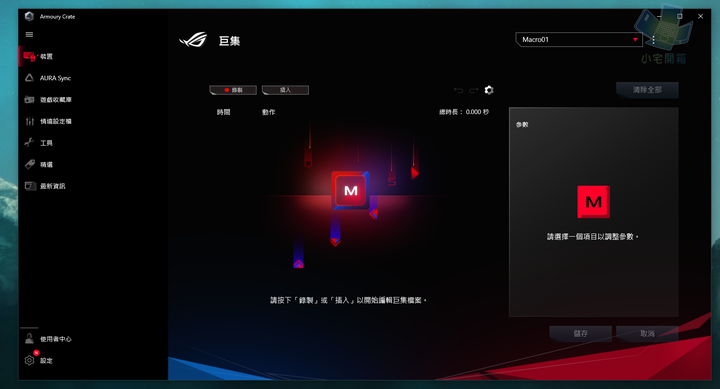Open 工具 tools in the sidebar
The height and width of the screenshot is (389, 720).
(x=46, y=143)
